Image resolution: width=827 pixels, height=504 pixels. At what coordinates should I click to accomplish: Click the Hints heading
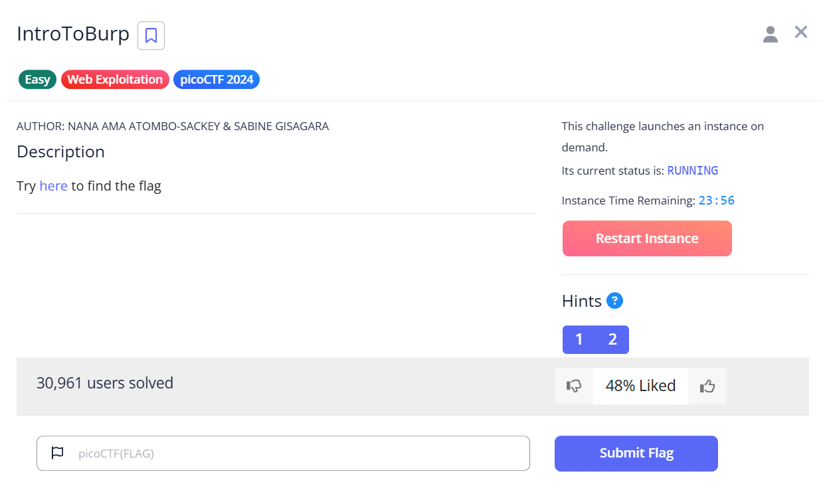[582, 301]
